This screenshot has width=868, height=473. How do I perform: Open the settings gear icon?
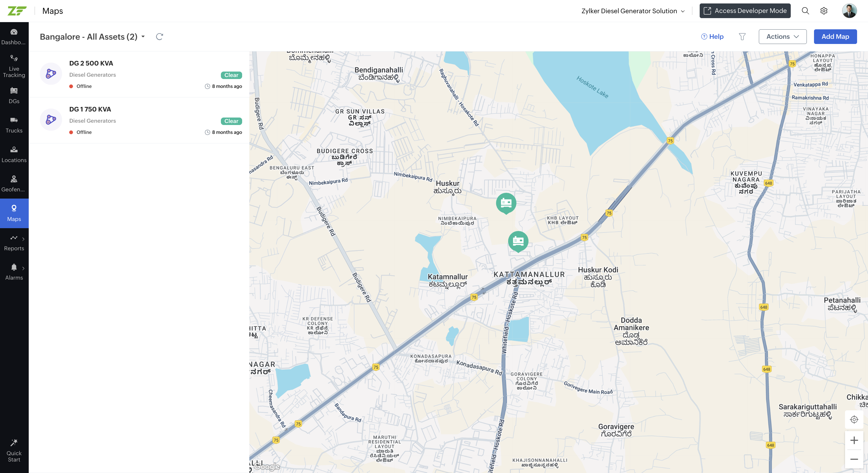(824, 11)
